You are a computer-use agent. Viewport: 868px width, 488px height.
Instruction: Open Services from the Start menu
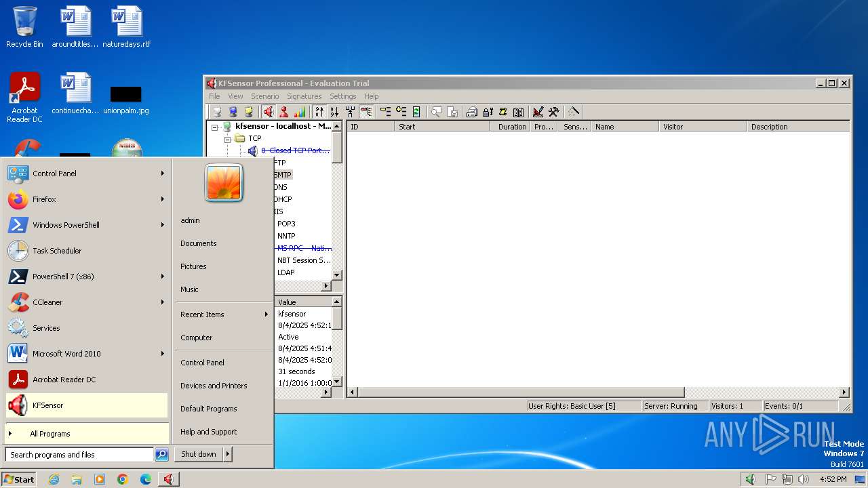click(86, 328)
